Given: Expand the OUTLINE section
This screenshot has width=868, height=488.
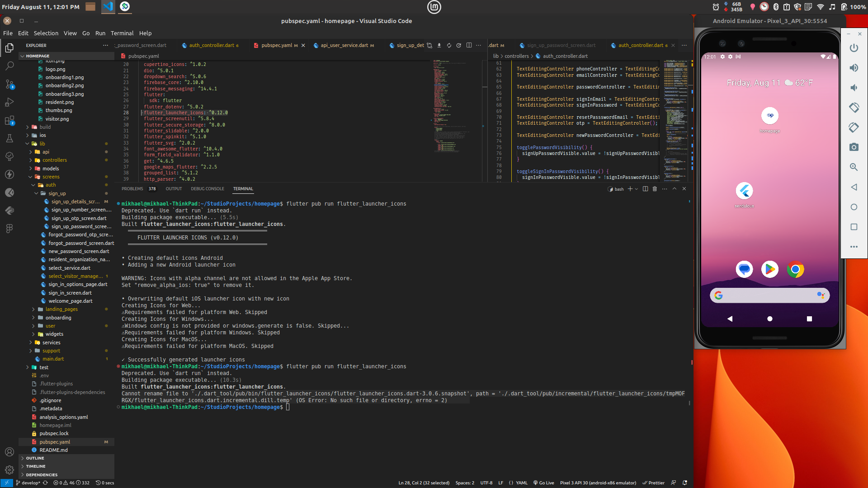Looking at the screenshot, I should click(x=35, y=458).
